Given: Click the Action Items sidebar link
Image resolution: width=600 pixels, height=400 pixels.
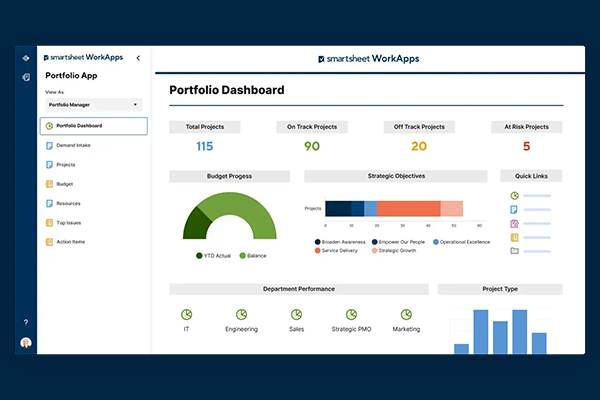Looking at the screenshot, I should click(70, 242).
